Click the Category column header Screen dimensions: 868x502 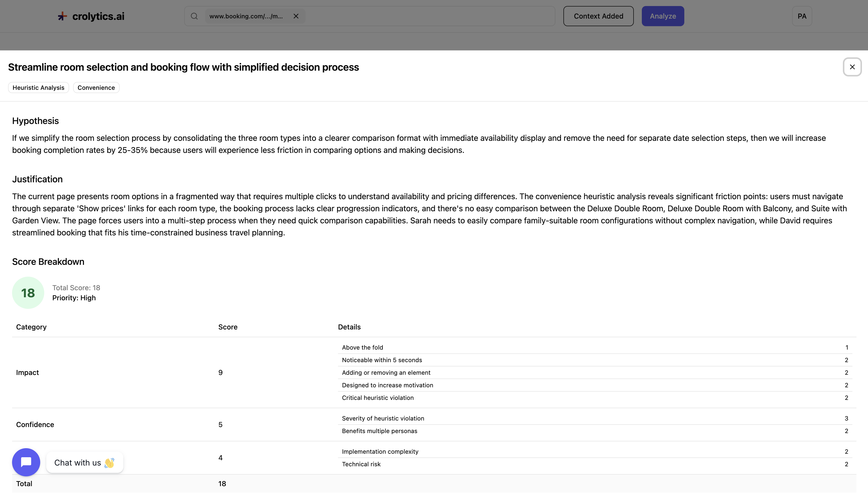[31, 327]
